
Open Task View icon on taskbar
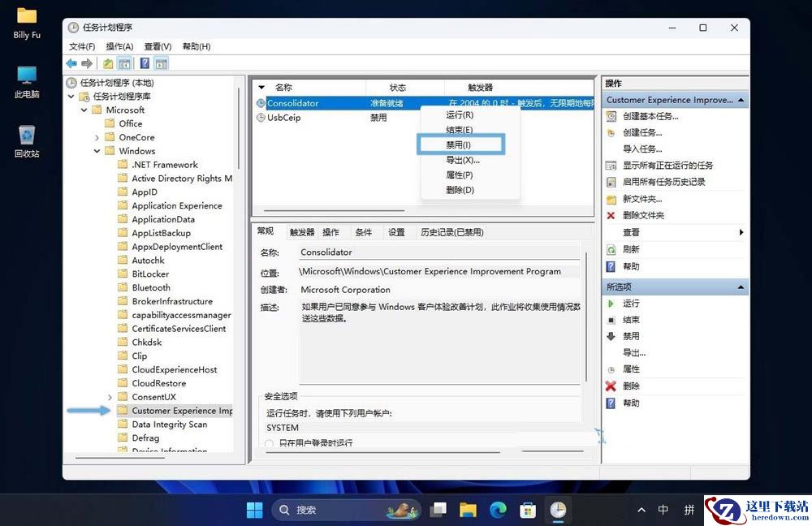[438, 510]
